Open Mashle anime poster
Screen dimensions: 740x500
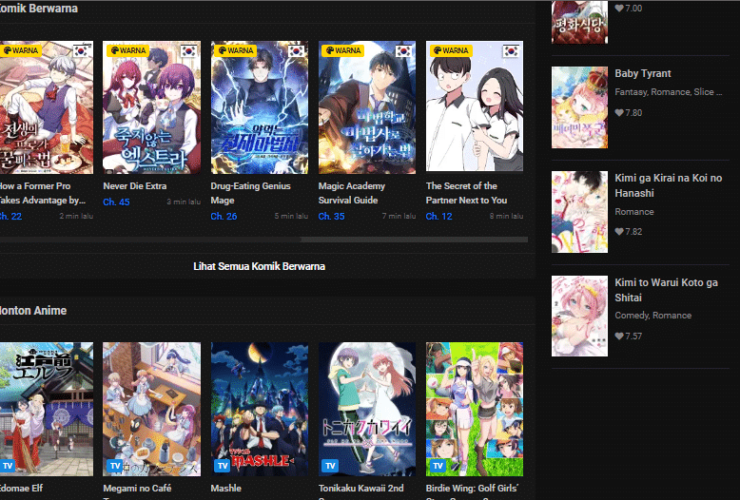[260, 409]
